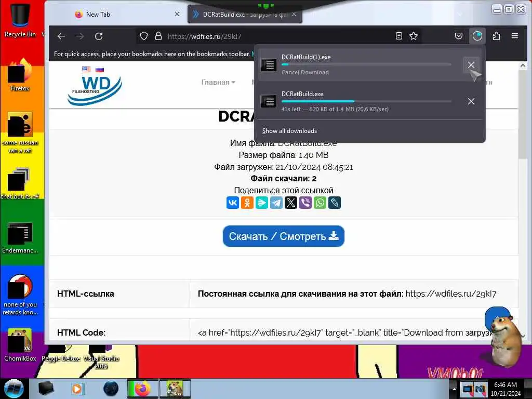Open the Windows Start button

14,389
